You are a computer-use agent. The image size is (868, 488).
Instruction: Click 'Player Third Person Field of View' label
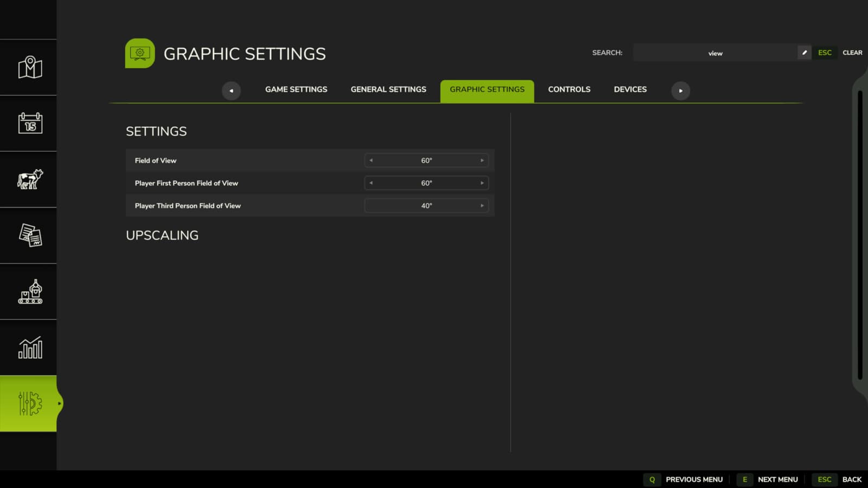click(188, 206)
